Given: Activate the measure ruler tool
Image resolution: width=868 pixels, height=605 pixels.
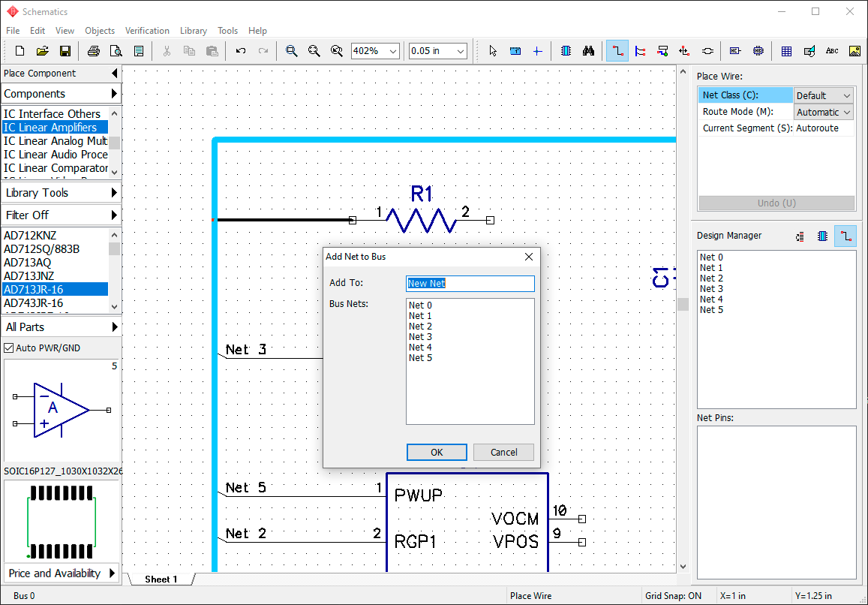Looking at the screenshot, I should [515, 51].
